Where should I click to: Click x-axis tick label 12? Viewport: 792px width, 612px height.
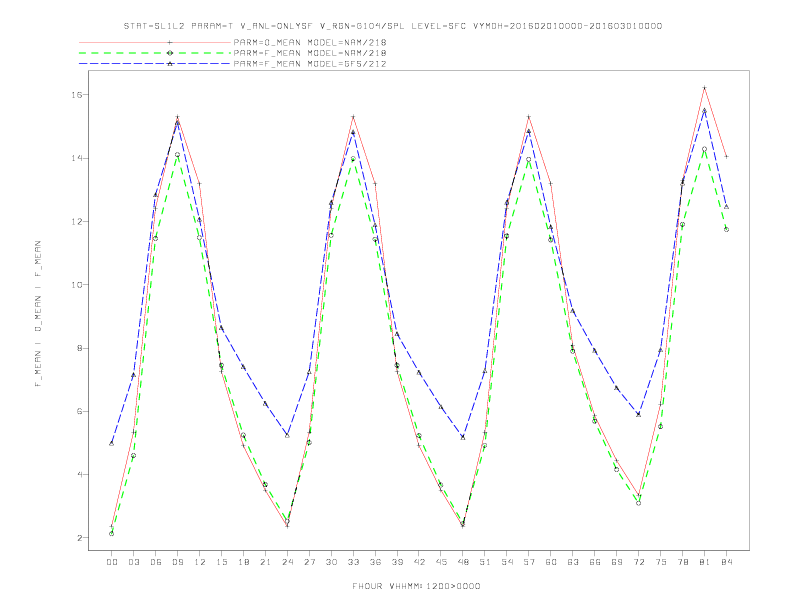(200, 562)
